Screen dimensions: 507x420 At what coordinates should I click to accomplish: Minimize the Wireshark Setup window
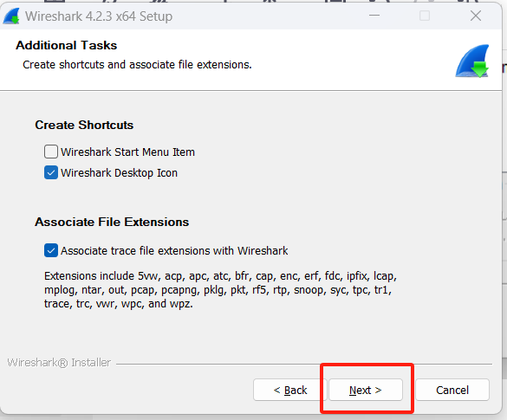(x=374, y=16)
